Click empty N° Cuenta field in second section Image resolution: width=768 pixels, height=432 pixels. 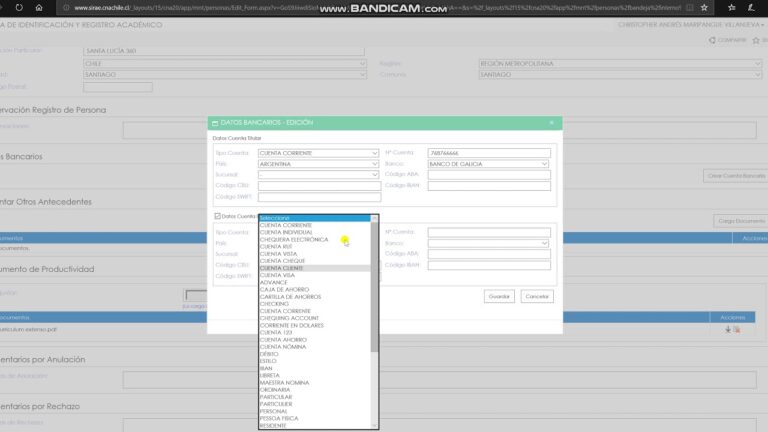489,233
